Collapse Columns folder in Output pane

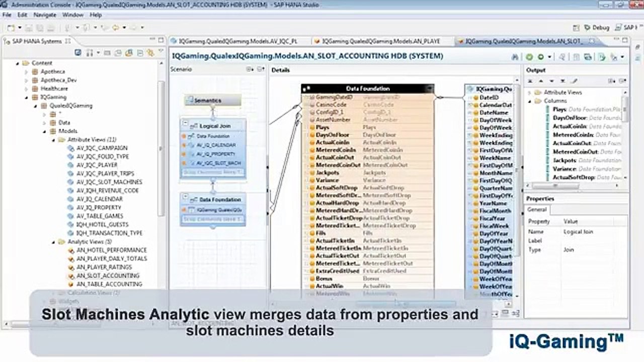[x=529, y=101]
